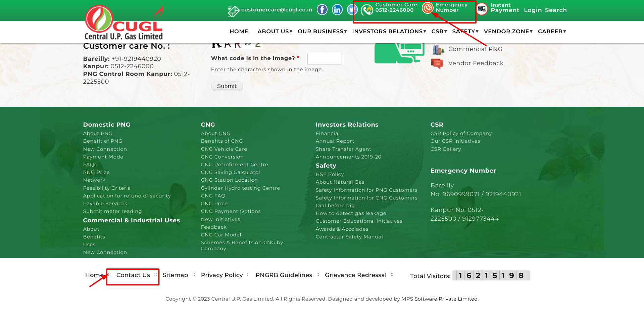Click the CUGL logo
Screen dimensions: 644x311
(x=123, y=24)
